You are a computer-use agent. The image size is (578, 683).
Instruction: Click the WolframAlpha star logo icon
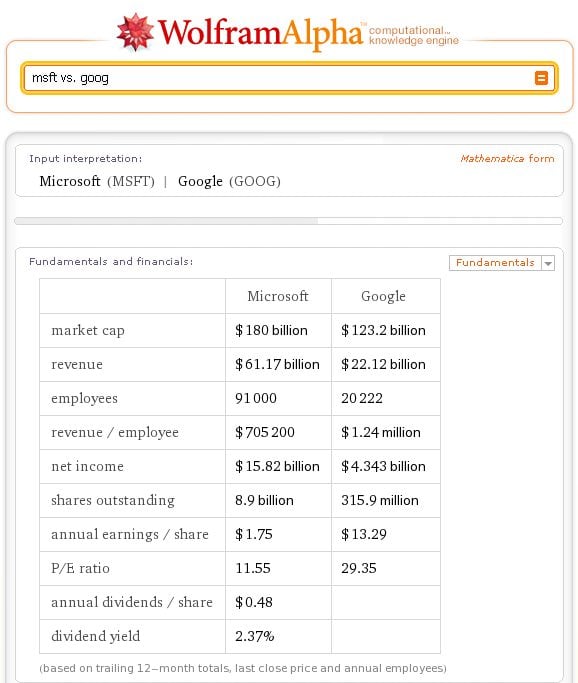point(135,32)
